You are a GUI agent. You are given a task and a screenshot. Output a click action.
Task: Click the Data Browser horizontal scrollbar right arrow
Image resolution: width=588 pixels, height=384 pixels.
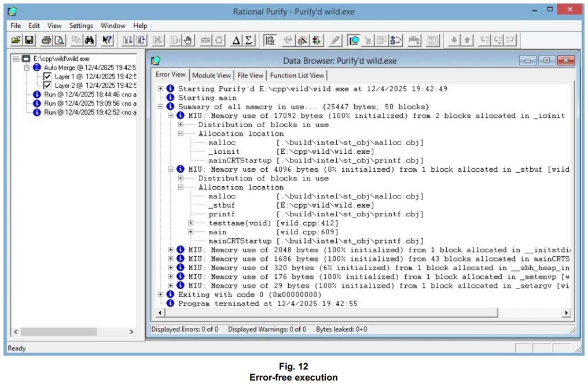tap(566, 313)
